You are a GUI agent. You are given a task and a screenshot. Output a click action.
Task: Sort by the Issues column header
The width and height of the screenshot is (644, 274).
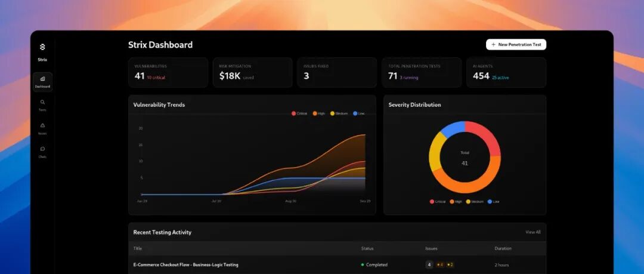pyautogui.click(x=431, y=248)
